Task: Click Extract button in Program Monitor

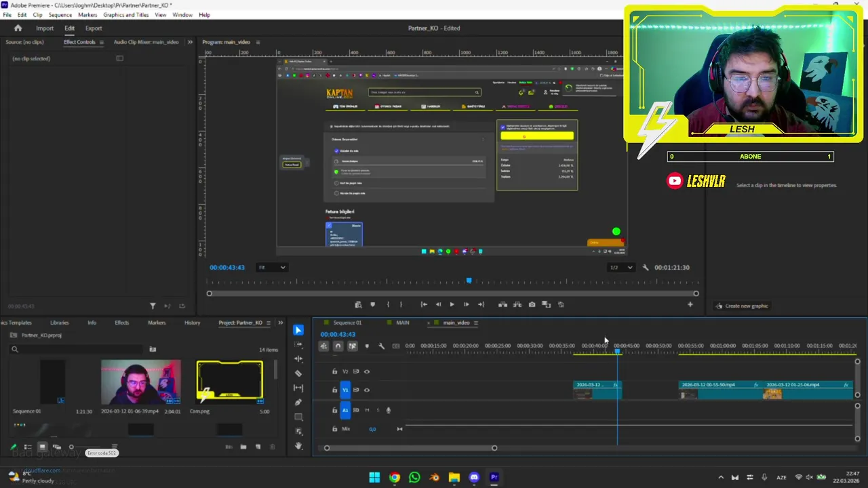Action: click(517, 304)
